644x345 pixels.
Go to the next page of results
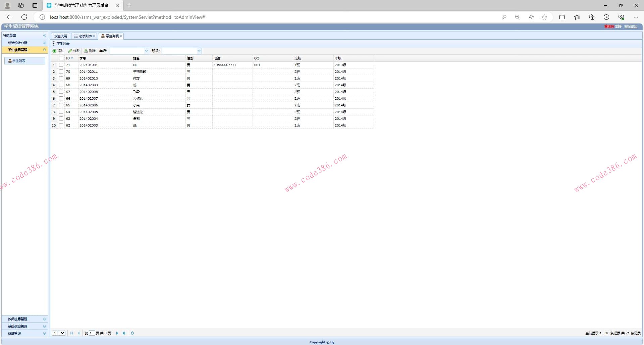[x=117, y=333]
